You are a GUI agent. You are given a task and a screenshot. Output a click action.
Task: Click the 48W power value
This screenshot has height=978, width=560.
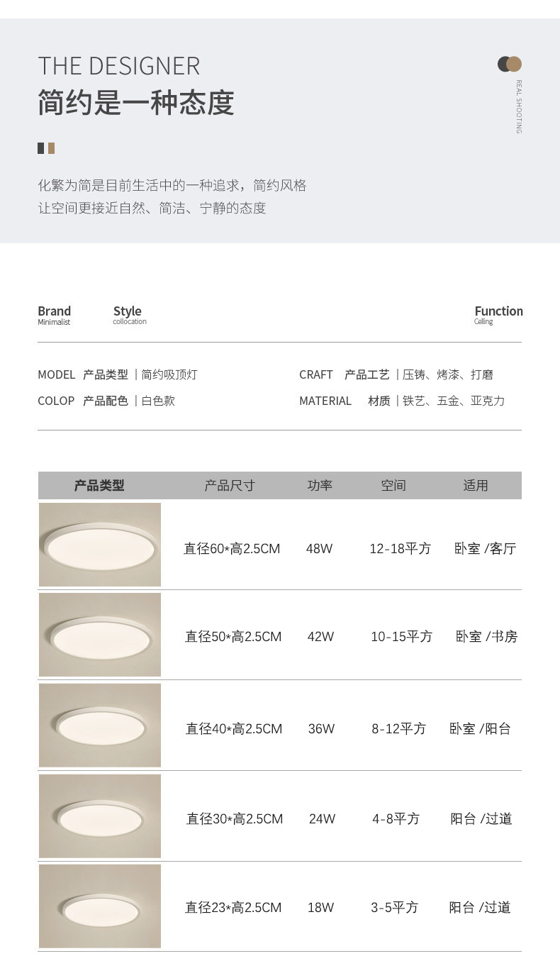pos(320,549)
